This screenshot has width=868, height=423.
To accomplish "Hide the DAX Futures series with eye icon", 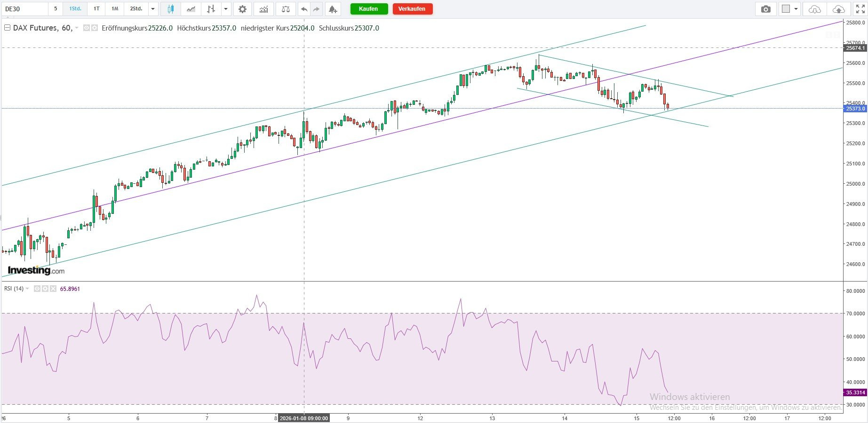I will tap(87, 28).
